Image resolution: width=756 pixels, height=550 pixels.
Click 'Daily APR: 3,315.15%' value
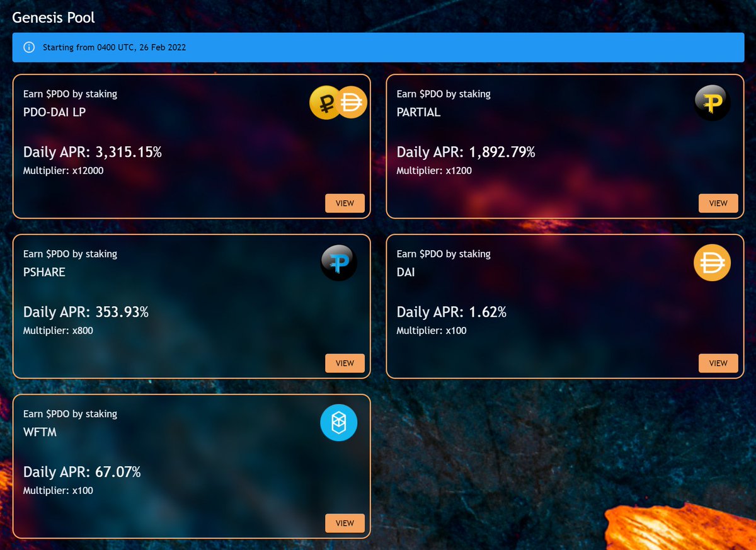click(93, 152)
